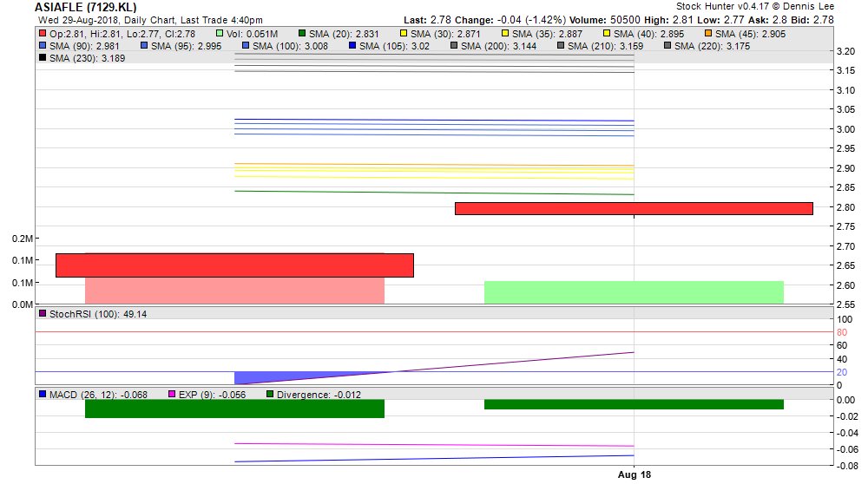Click the yellow SMA (35) legend swatch

(505, 34)
